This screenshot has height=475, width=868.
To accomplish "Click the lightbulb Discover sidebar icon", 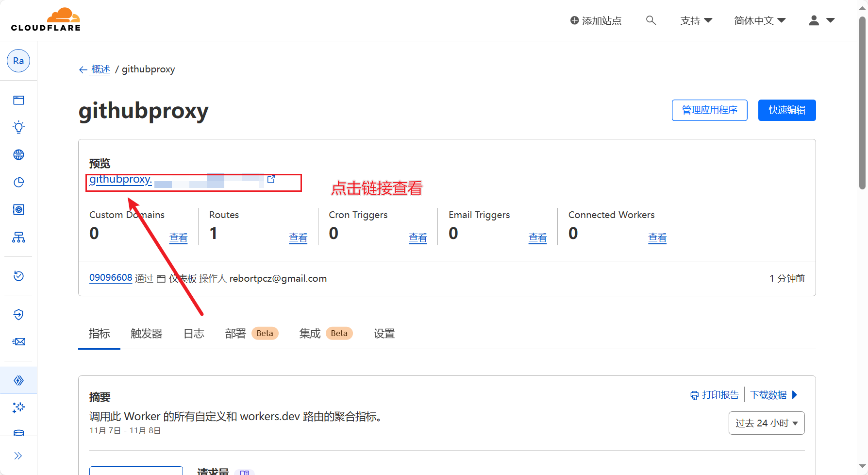I will pos(18,127).
